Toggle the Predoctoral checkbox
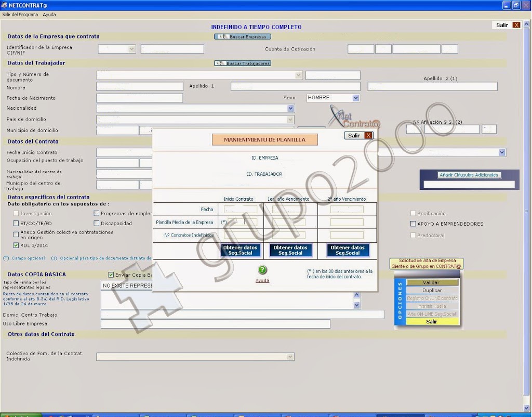 413,235
